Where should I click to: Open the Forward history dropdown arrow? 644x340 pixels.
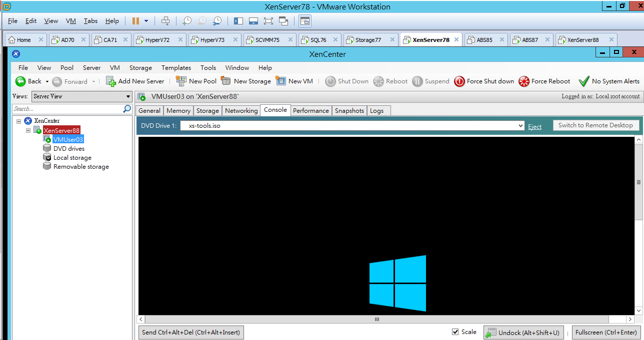93,81
